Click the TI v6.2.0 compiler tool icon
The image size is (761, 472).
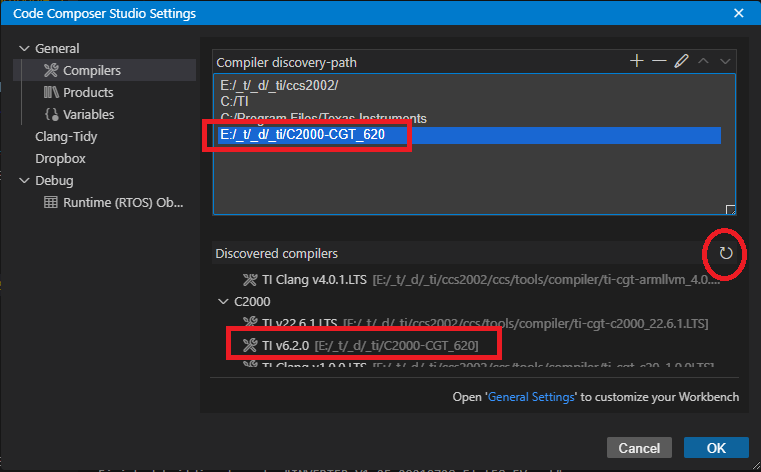coord(250,345)
